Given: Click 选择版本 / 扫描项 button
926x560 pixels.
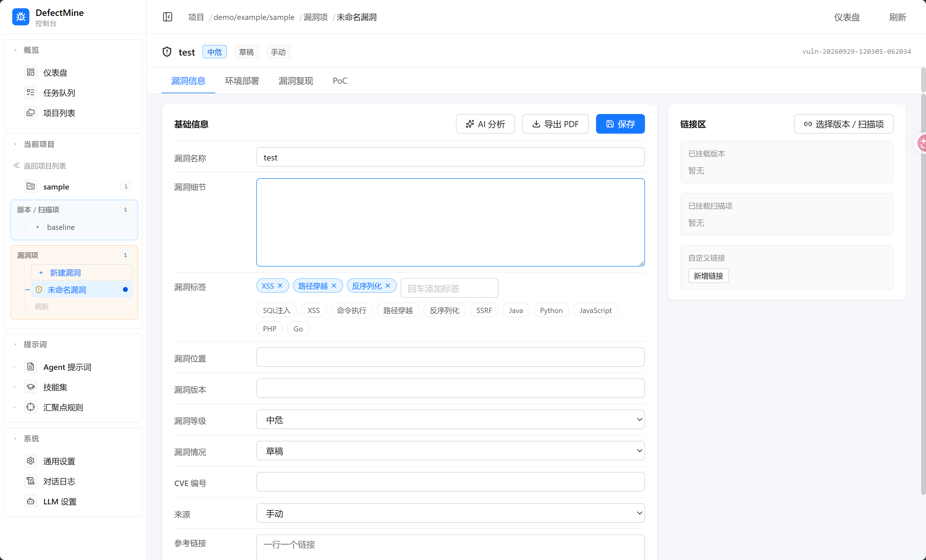Looking at the screenshot, I should (x=843, y=124).
